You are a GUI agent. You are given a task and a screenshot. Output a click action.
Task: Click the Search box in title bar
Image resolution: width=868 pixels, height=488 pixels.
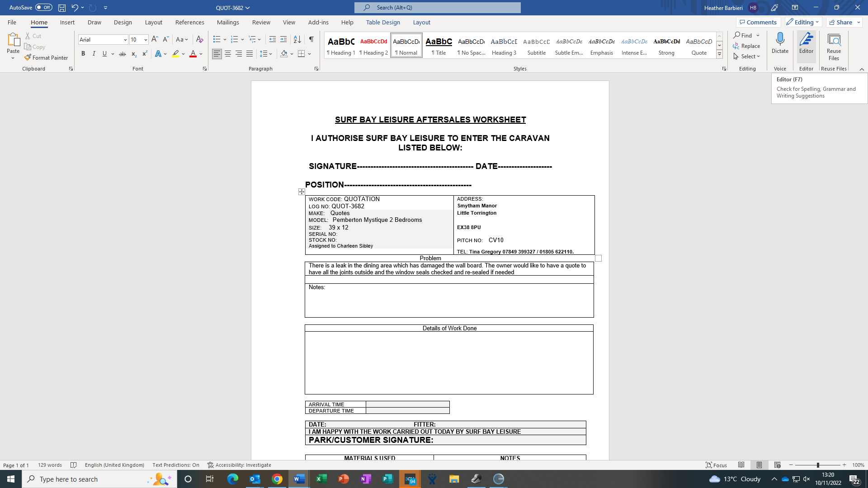pos(437,7)
